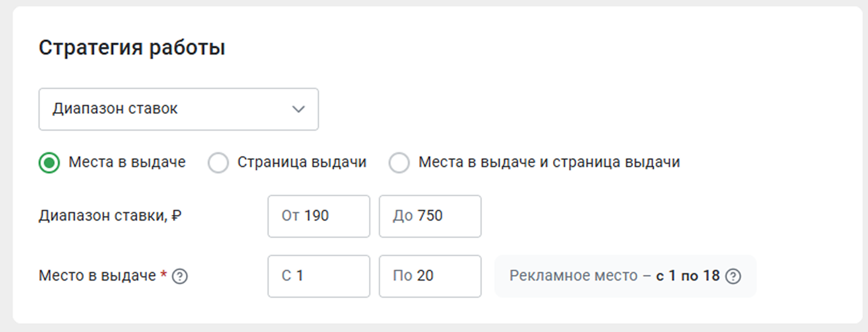Screen dimensions: 868x332
Task: Click the Рекламное место info badge
Action: pyautogui.click(x=625, y=276)
